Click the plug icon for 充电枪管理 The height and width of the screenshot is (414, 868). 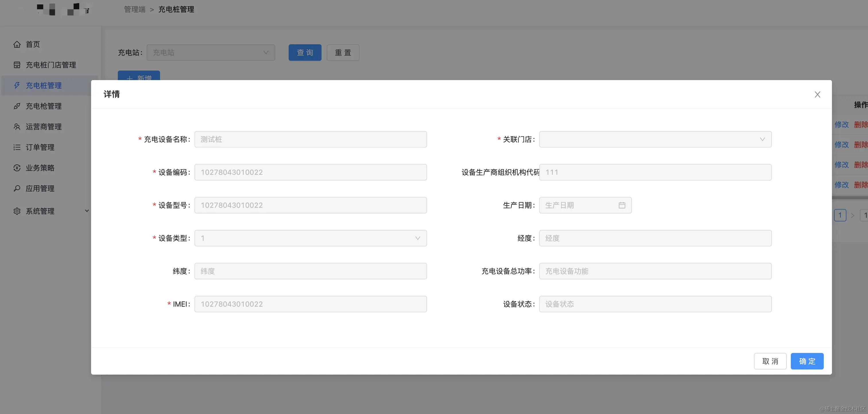click(17, 106)
